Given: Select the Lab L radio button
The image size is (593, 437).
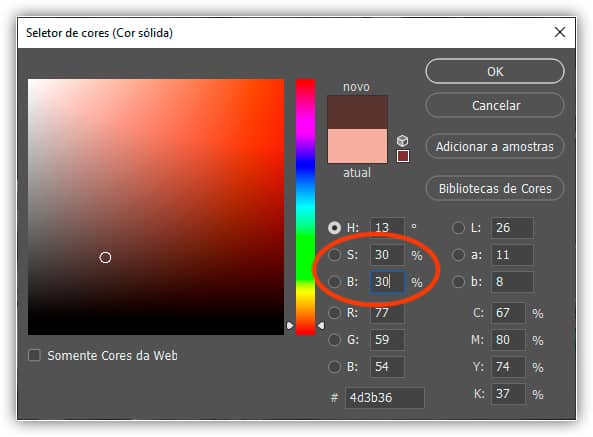Looking at the screenshot, I should [458, 228].
